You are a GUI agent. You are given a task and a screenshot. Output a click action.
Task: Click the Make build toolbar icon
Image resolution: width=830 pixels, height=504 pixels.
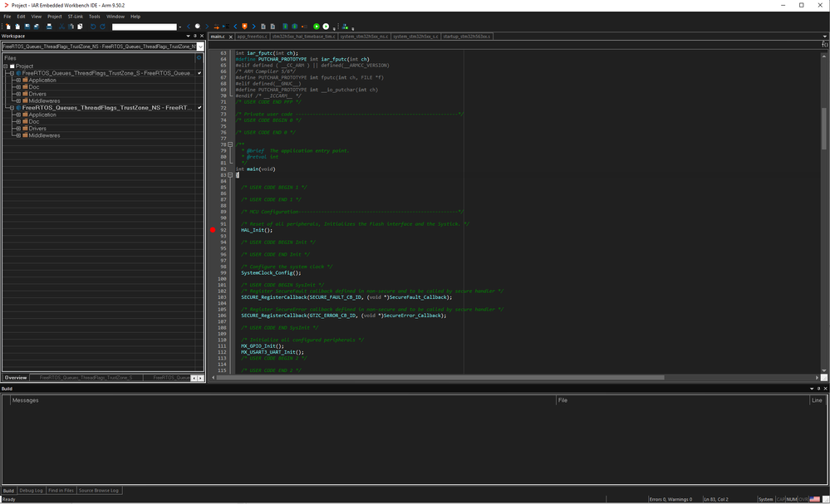tap(295, 27)
